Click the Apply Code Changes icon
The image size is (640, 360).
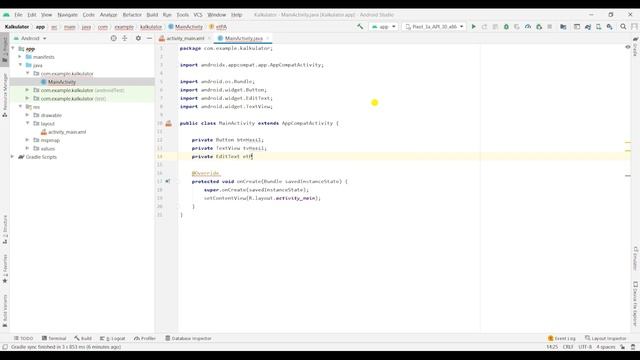coord(495,27)
